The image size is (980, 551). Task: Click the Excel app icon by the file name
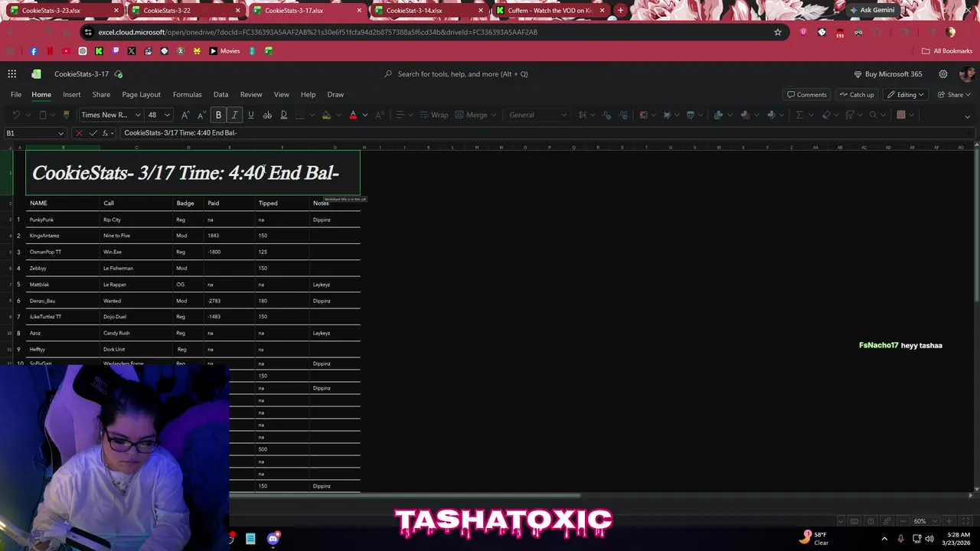tap(36, 74)
